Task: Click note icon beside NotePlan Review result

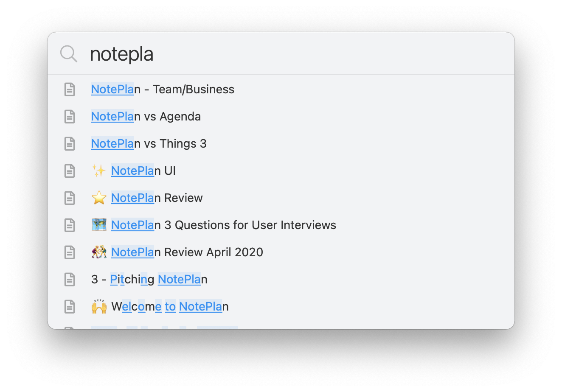Action: [70, 198]
